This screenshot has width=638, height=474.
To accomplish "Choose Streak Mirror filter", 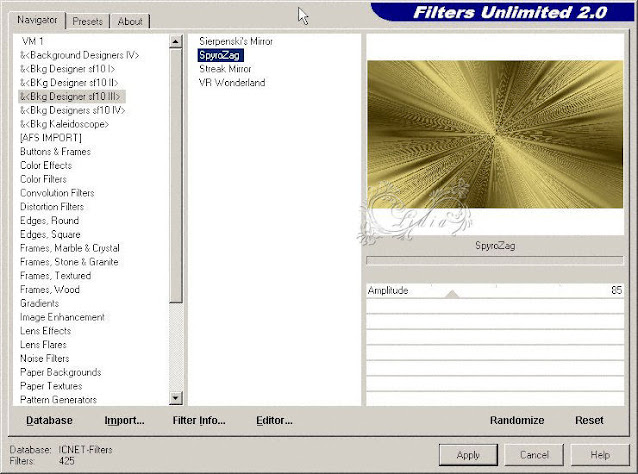I will pyautogui.click(x=225, y=69).
